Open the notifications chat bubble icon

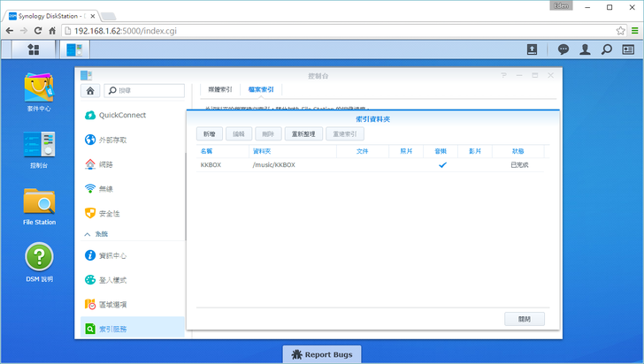563,49
